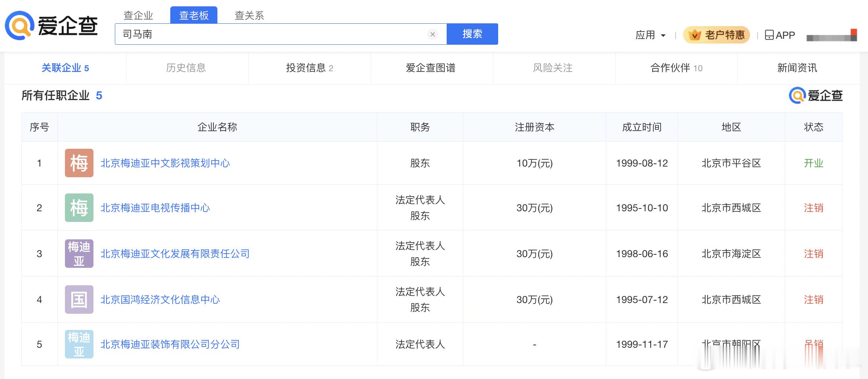Screen dimensions: 868x379
Task: Click the purple 梅迪亚 logo for 北京梅迪亚文化发展有限责任公司
Action: [x=79, y=254]
